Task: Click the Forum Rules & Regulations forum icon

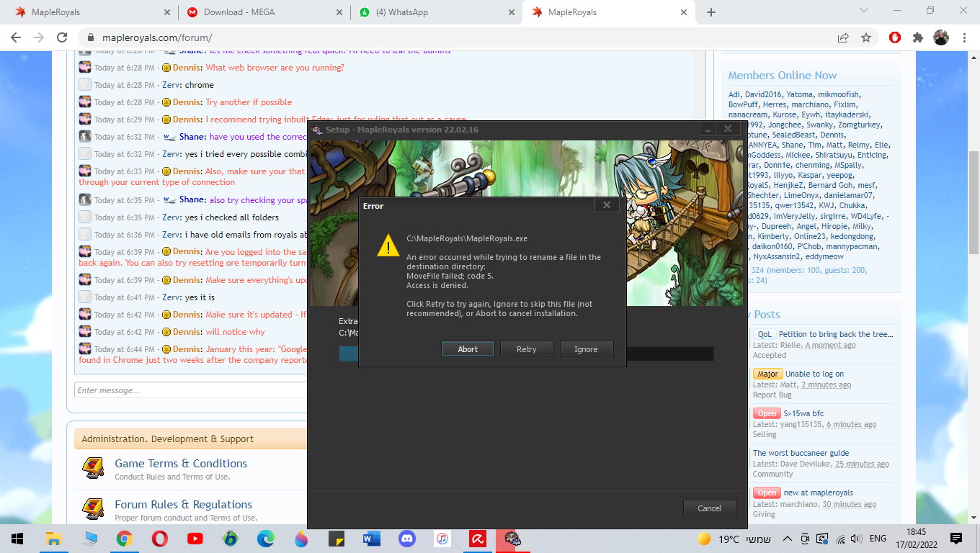Action: (x=92, y=509)
